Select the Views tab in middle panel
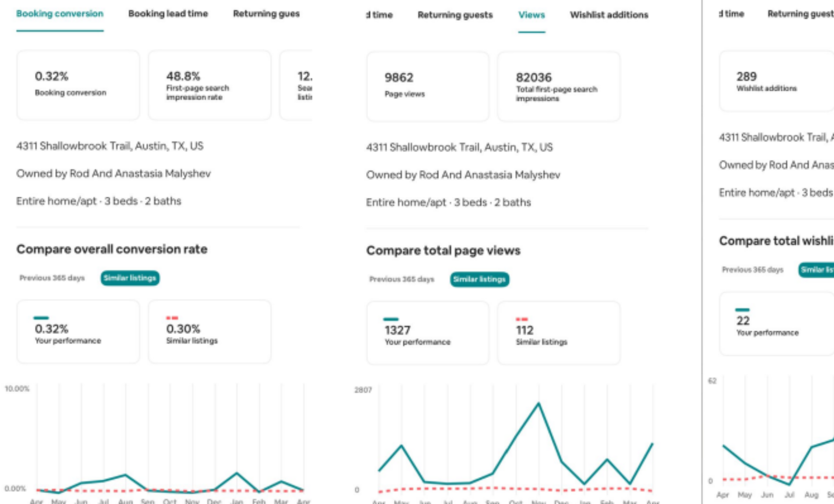The height and width of the screenshot is (504, 834). (531, 15)
